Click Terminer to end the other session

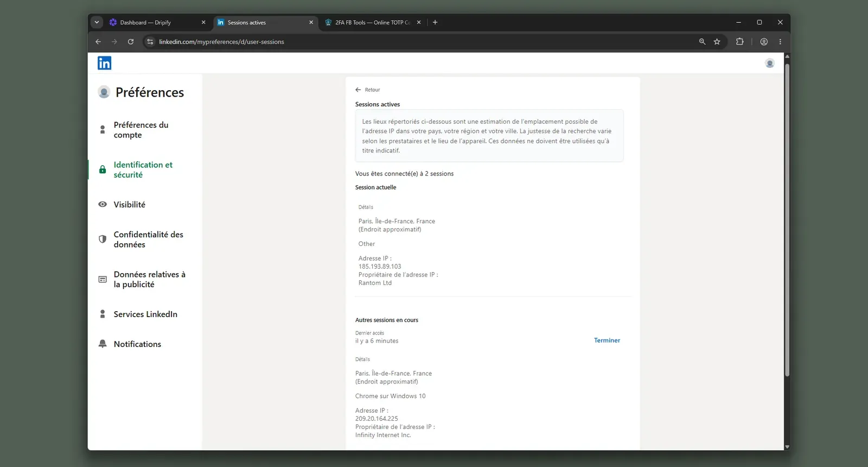pyautogui.click(x=607, y=340)
